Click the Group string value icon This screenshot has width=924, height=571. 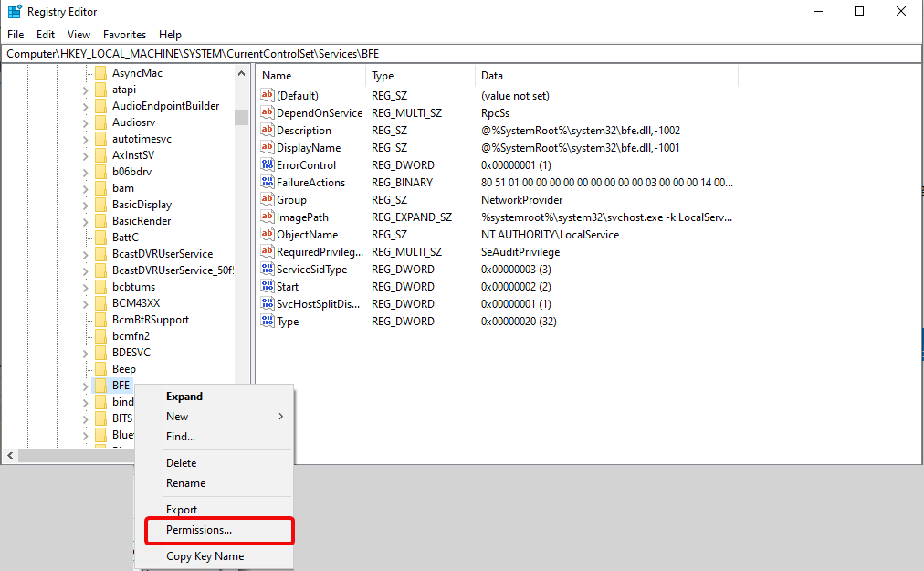[x=268, y=199]
